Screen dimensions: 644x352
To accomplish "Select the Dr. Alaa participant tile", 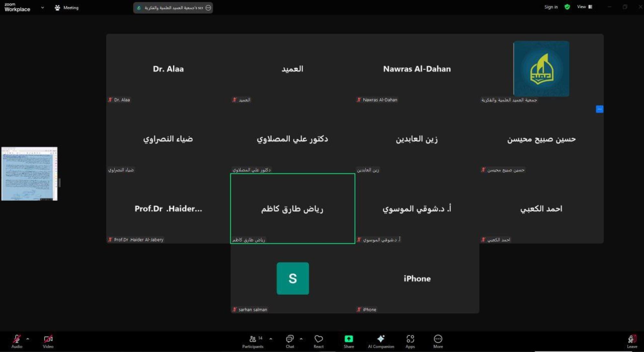I will 168,69.
